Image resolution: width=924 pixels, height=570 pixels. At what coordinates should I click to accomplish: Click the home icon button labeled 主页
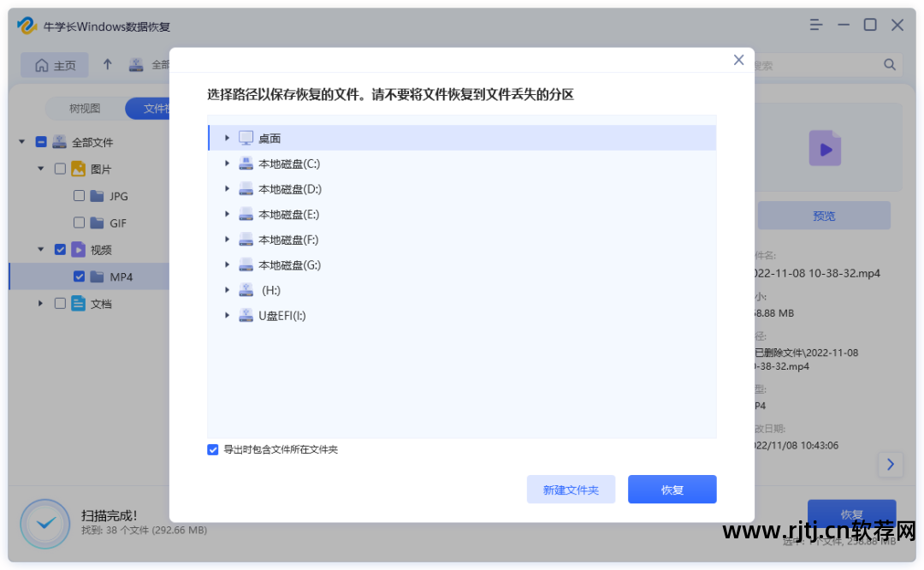pyautogui.click(x=55, y=65)
